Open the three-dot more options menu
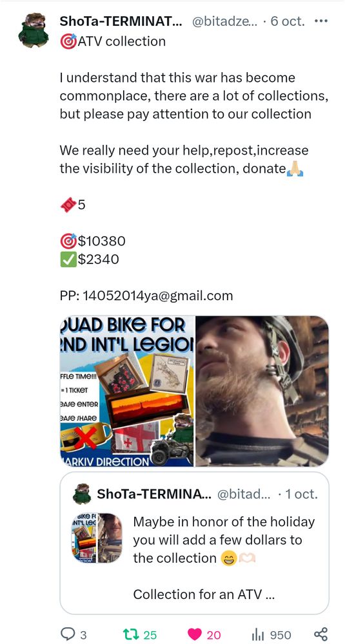 tap(320, 21)
